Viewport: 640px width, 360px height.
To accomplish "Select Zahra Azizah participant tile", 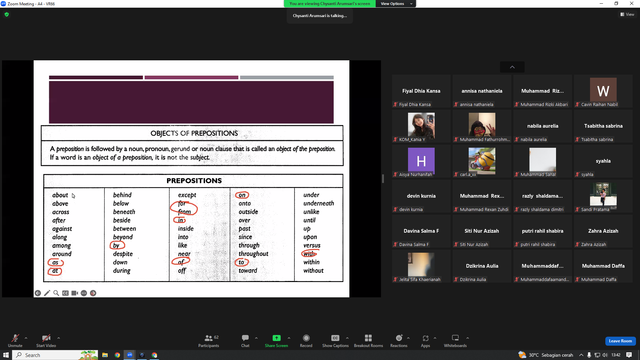I will 603,231.
